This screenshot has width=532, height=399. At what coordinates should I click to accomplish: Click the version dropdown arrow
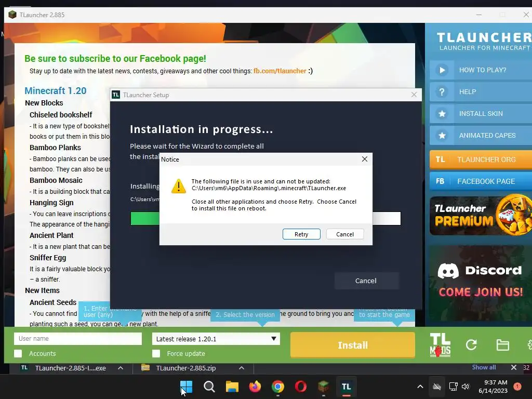pos(273,339)
